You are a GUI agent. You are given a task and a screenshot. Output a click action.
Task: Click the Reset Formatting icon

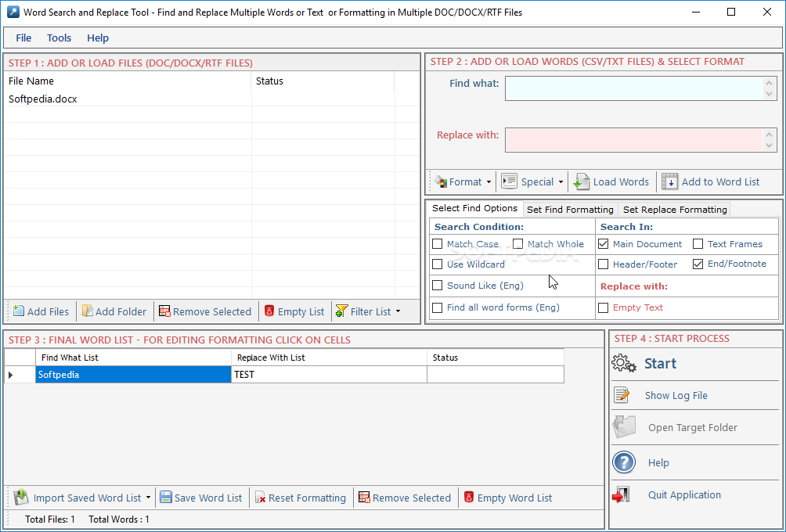pyautogui.click(x=260, y=498)
